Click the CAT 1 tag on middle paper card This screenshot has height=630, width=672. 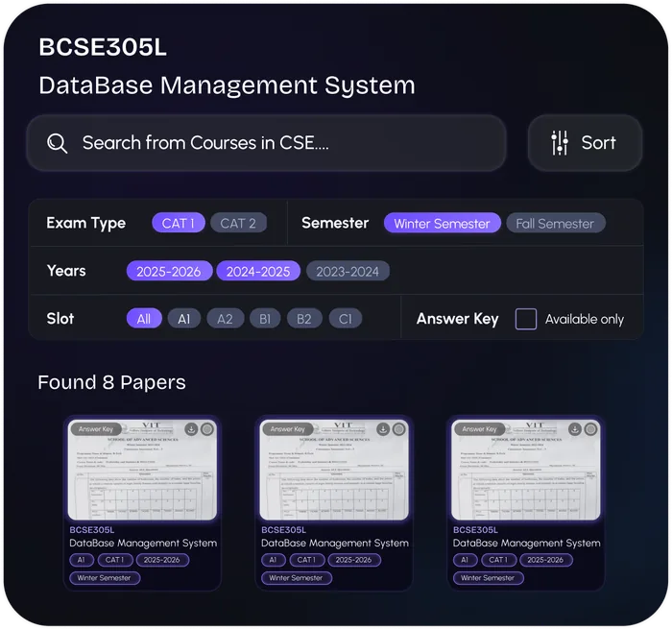(306, 560)
